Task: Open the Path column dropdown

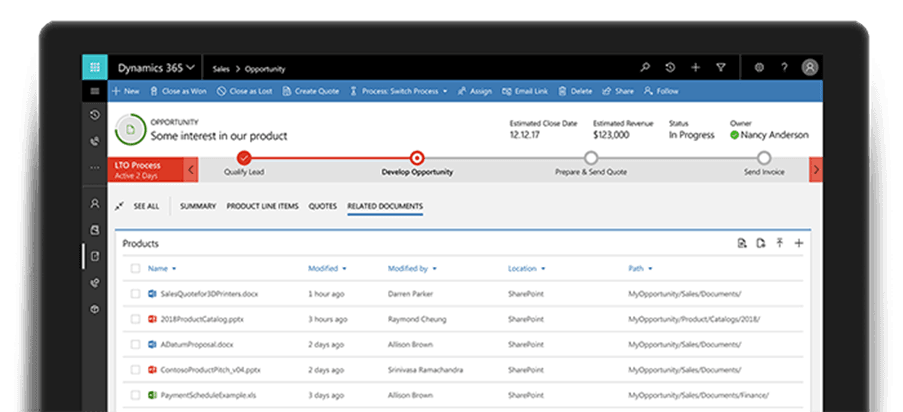Action: 640,269
